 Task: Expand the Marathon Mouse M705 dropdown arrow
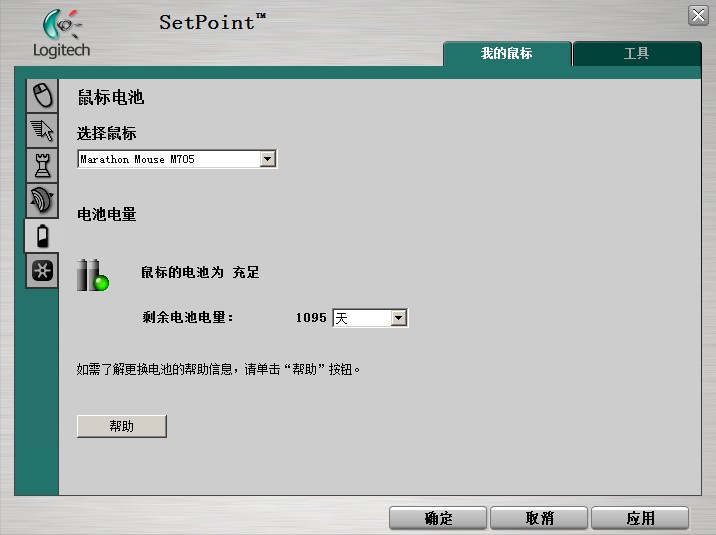(x=268, y=159)
